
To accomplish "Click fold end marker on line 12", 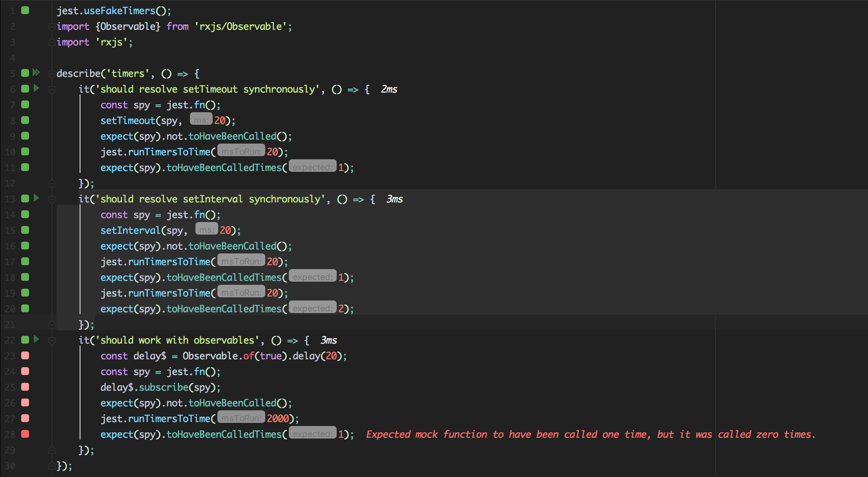I will [x=51, y=183].
